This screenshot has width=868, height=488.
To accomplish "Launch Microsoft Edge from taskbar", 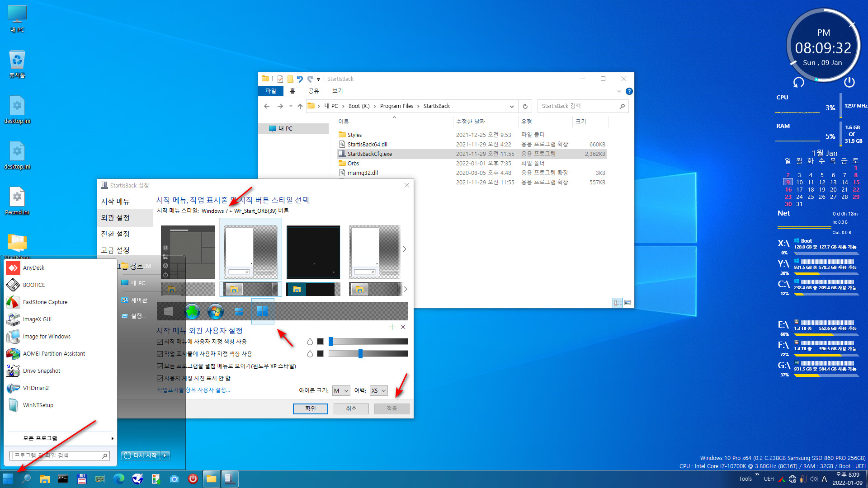I will tap(118, 479).
